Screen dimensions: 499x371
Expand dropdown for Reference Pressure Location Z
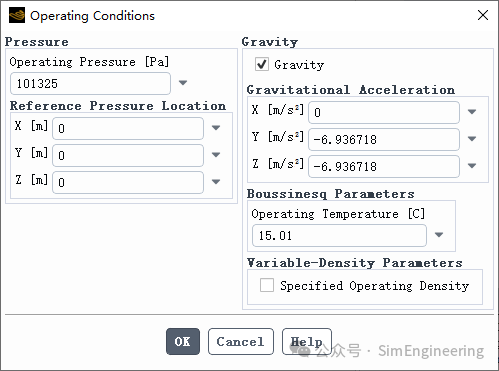[x=216, y=182]
